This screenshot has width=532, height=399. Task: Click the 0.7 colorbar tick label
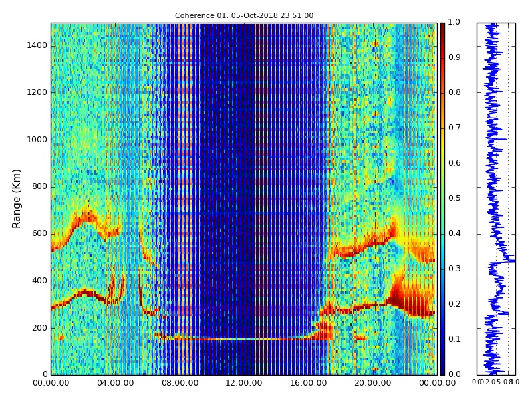[454, 128]
